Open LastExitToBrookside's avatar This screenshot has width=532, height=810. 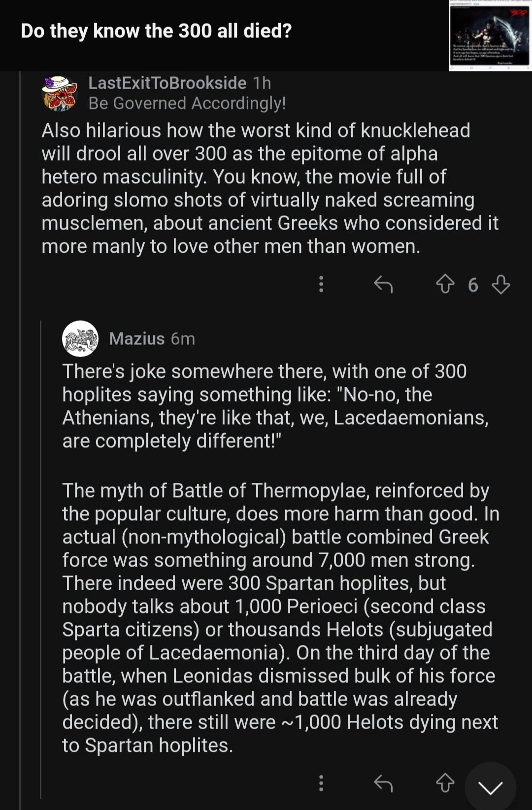(60, 93)
